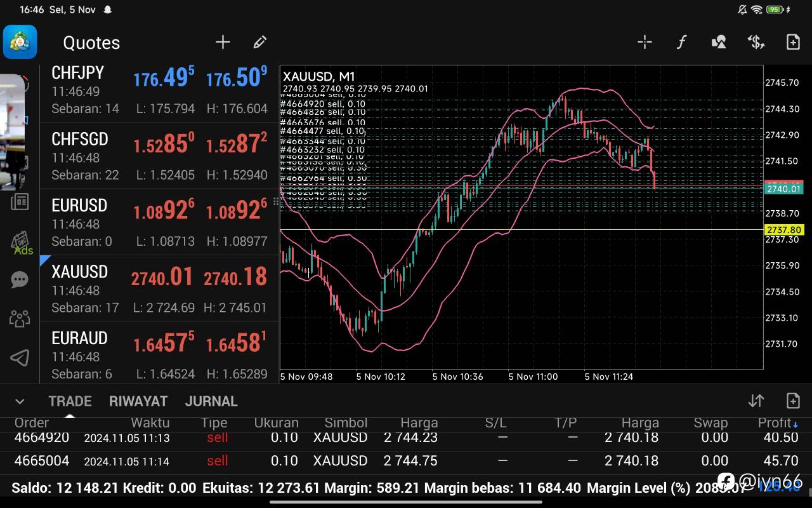
Task: Open the indicators (f) list
Action: 681,42
